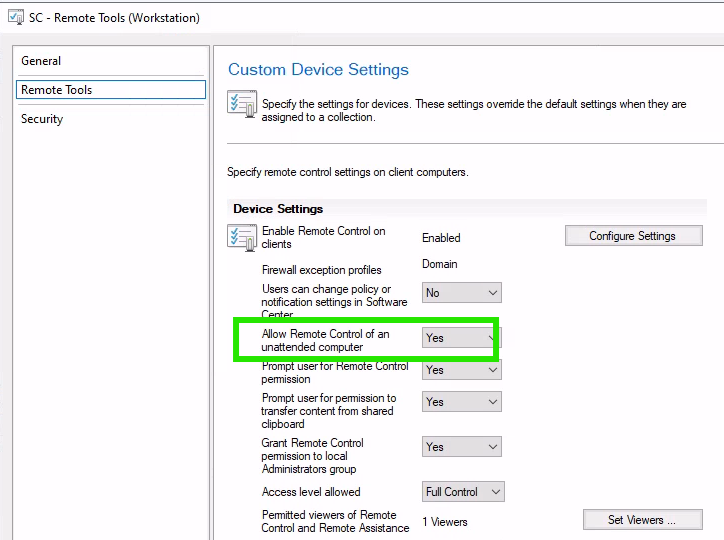Click the Enable Remote Control icon
This screenshot has height=540, width=724.
coord(242,237)
